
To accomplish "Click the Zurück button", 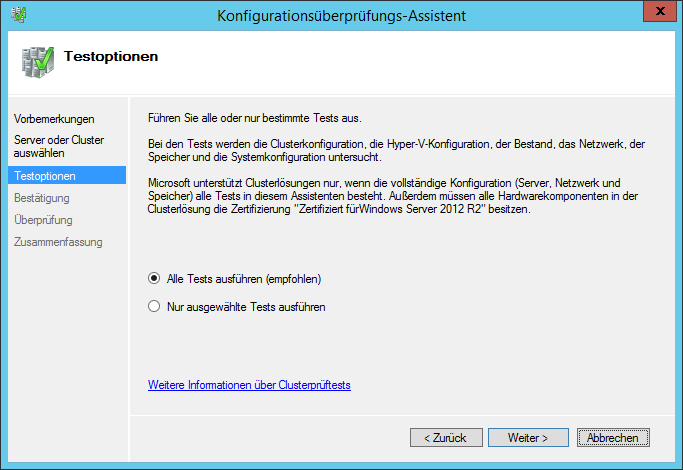I will [446, 437].
